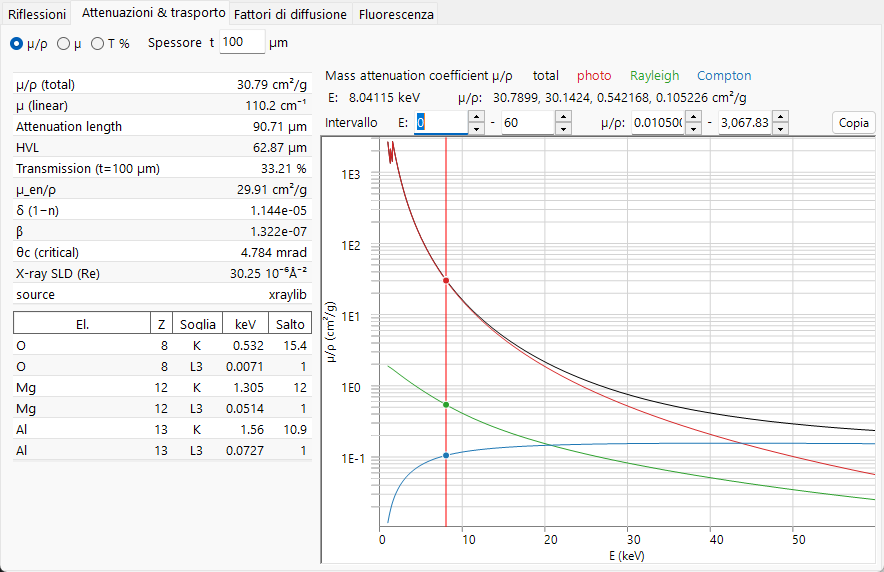Click the X-ray SLD (Re) row
Image resolution: width=884 pixels, height=572 pixels.
[x=162, y=273]
